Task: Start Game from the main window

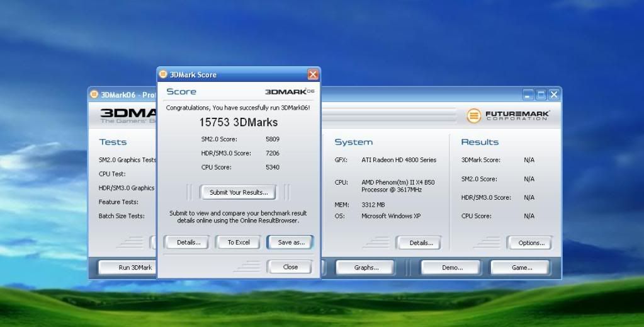Action: 522,267
